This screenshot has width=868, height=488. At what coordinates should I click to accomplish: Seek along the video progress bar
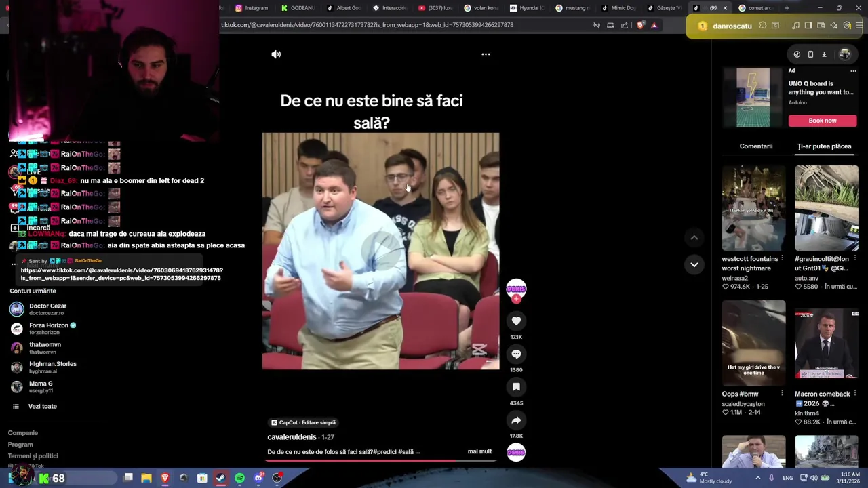pyautogui.click(x=380, y=460)
